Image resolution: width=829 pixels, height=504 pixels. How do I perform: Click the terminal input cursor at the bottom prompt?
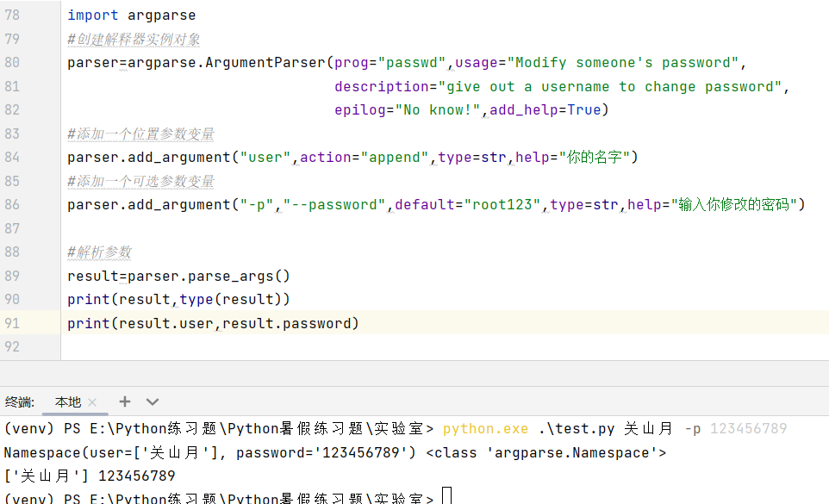click(x=446, y=493)
